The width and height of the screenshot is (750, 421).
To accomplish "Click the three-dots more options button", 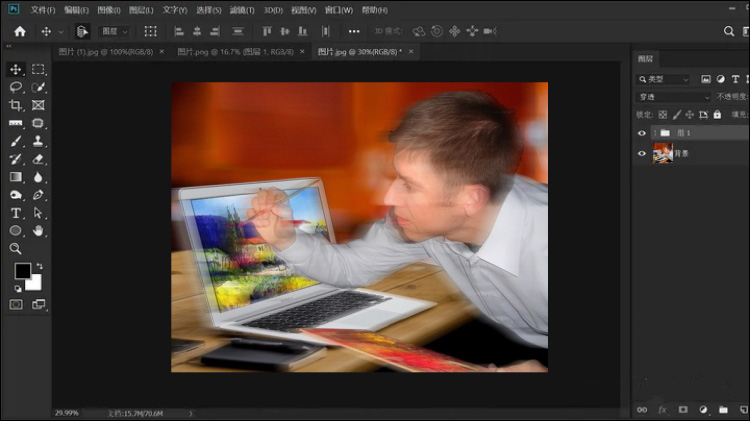I will click(354, 32).
